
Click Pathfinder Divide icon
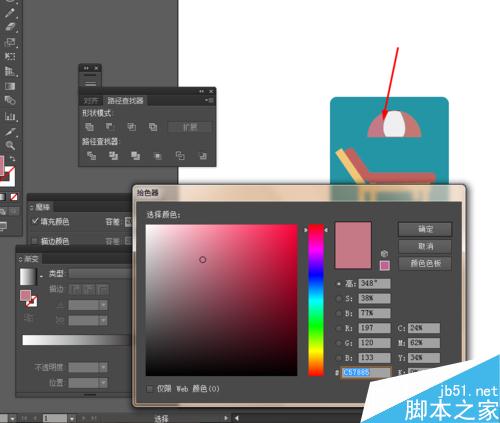91,155
